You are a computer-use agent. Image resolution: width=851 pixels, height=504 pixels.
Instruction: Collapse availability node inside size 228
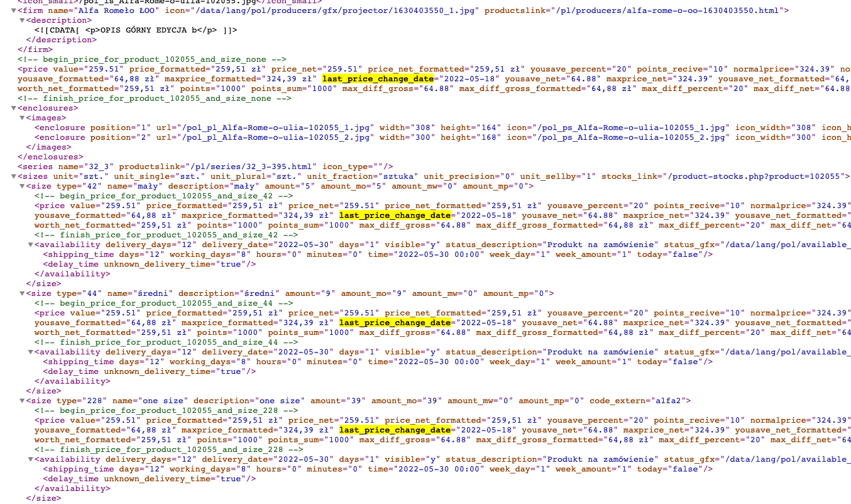point(30,459)
